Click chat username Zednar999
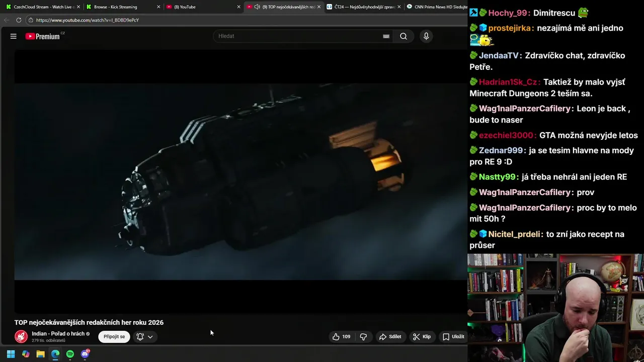The height and width of the screenshot is (362, 644). pyautogui.click(x=501, y=150)
